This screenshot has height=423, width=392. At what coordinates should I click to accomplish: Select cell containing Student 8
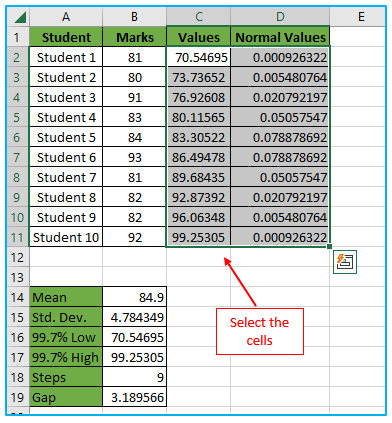click(66, 197)
